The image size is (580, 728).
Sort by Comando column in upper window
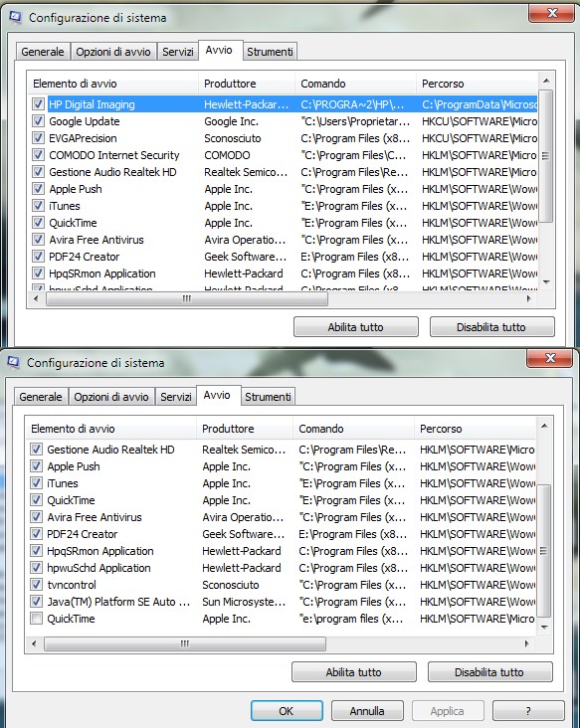[356, 84]
